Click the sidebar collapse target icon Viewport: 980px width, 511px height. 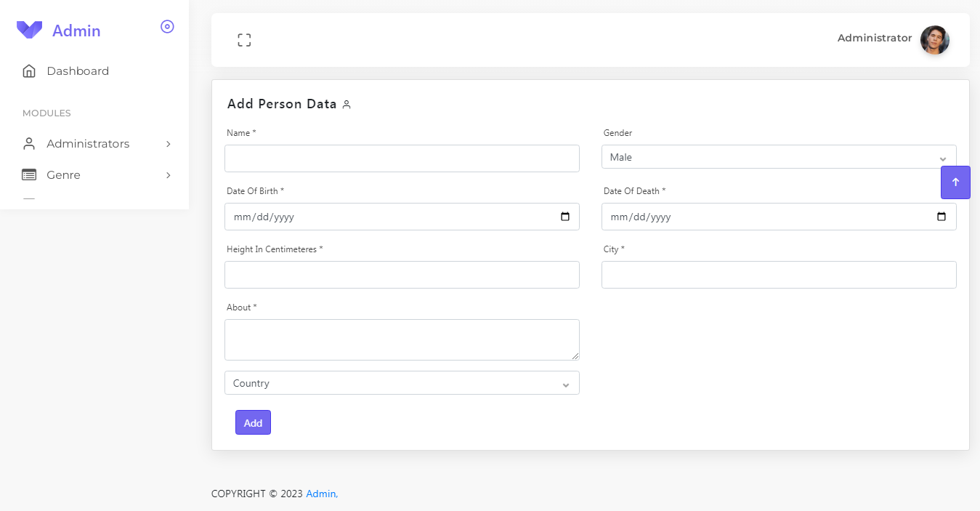pyautogui.click(x=167, y=26)
